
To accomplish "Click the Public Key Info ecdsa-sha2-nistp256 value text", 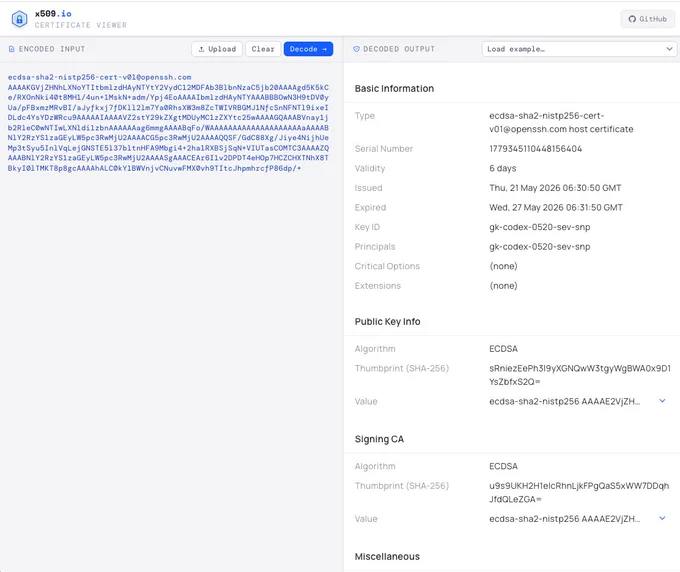I will (x=564, y=402).
